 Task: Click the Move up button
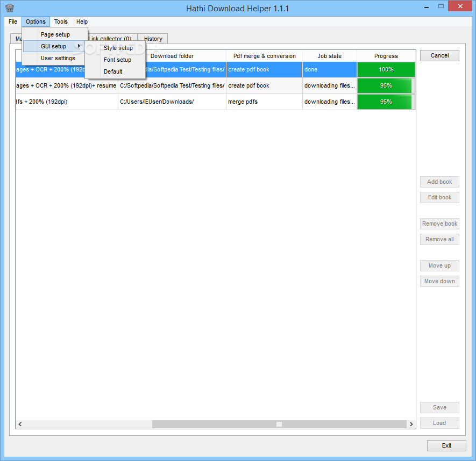[x=439, y=265]
